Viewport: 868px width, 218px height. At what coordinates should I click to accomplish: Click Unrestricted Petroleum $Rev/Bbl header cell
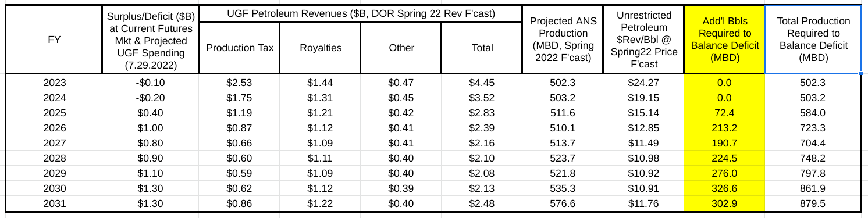pos(643,40)
